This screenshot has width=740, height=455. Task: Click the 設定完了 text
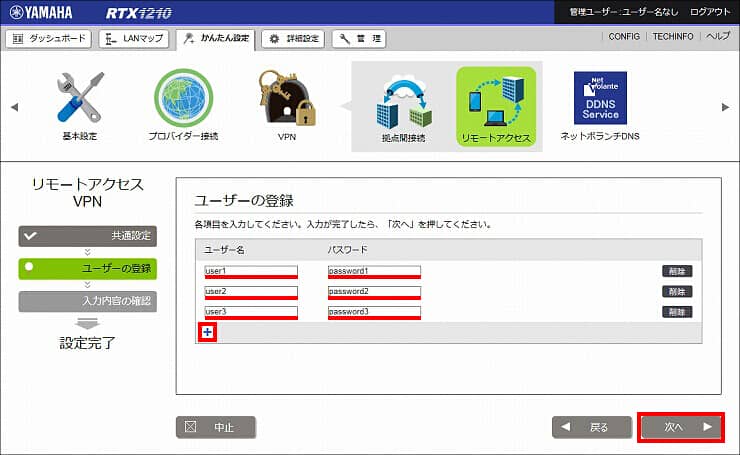(88, 343)
